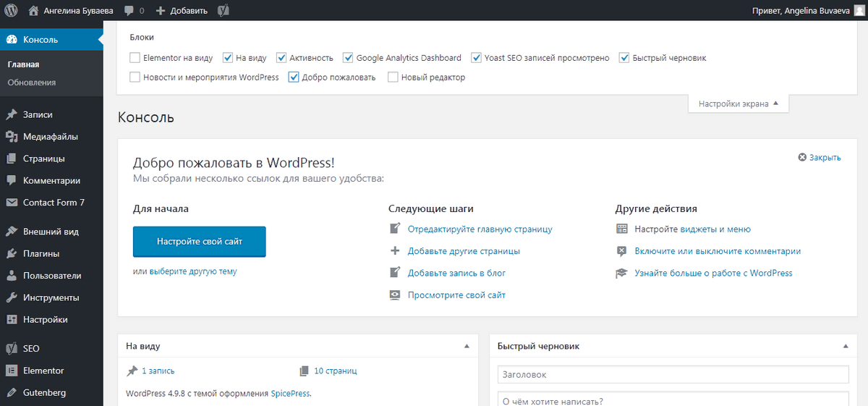Open the Yoast SEO icon in admin bar
Screen dimensions: 868x406
coord(224,11)
